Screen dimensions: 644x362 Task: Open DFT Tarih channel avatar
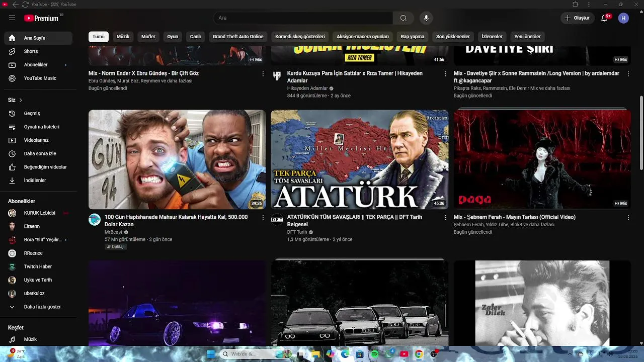[277, 219]
